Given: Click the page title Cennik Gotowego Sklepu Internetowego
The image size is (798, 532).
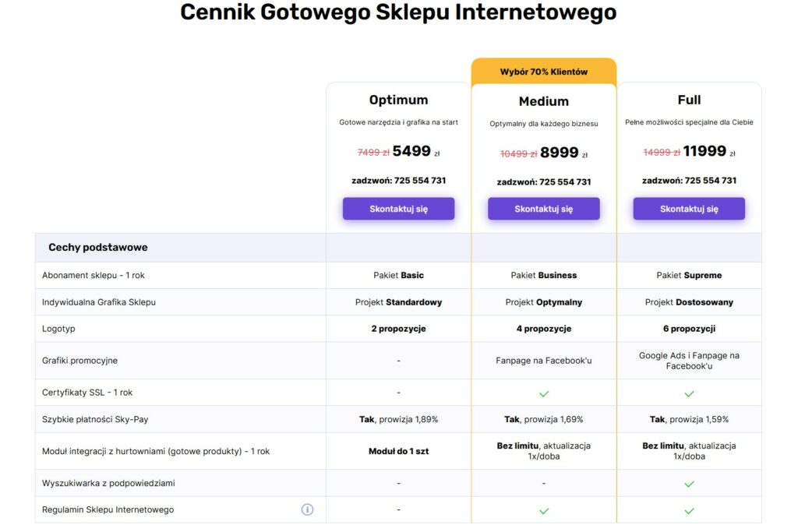Looking at the screenshot, I should point(398,12).
